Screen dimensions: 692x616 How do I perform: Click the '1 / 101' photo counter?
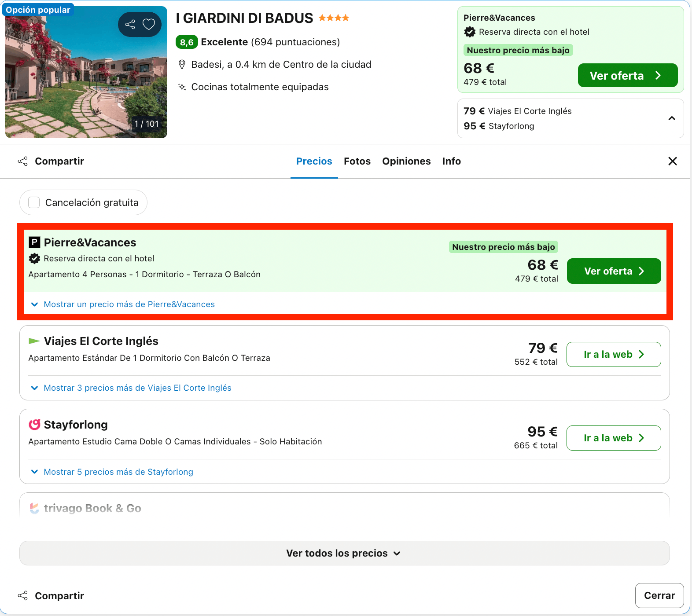pos(147,124)
